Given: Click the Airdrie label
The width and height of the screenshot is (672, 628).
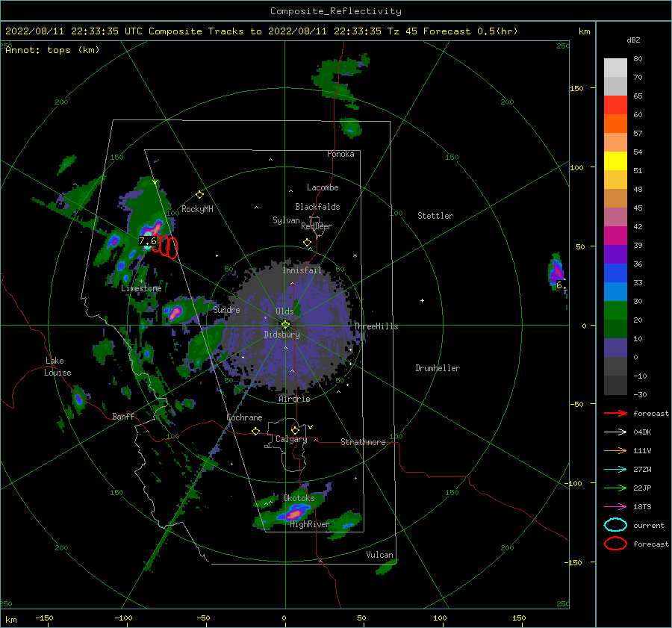Looking at the screenshot, I should [294, 399].
